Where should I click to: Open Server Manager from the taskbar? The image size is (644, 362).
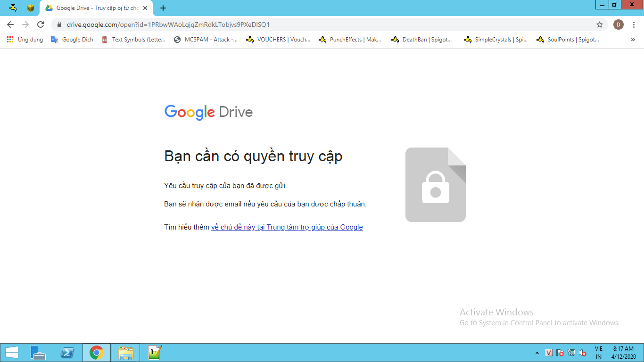[38, 353]
